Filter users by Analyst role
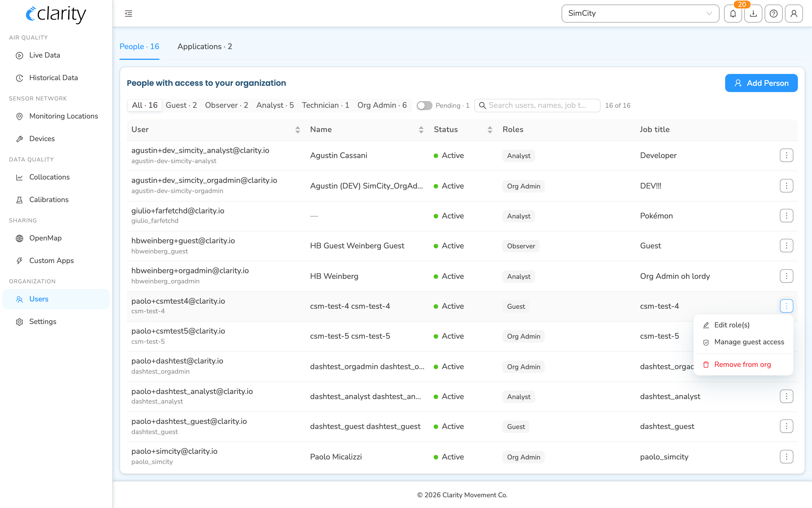This screenshot has height=508, width=812. [275, 105]
